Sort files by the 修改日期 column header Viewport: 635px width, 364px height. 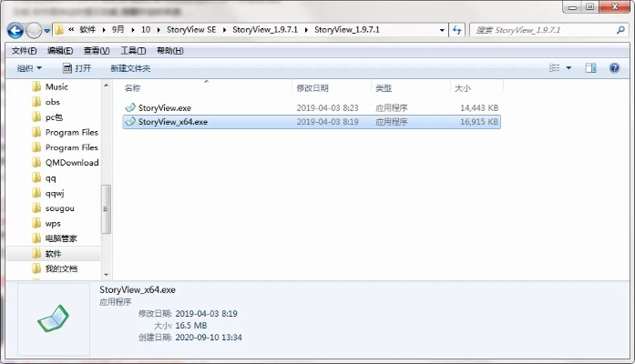pos(312,88)
